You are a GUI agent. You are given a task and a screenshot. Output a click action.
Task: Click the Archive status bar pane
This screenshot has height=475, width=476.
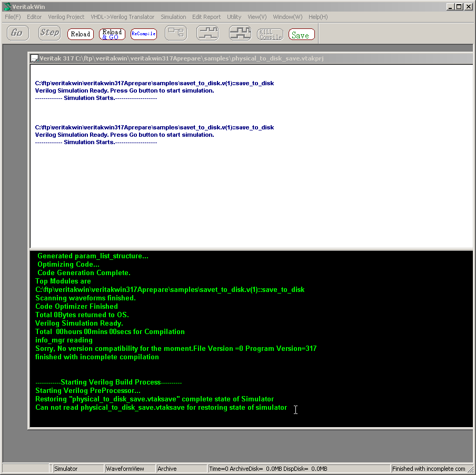[181, 469]
